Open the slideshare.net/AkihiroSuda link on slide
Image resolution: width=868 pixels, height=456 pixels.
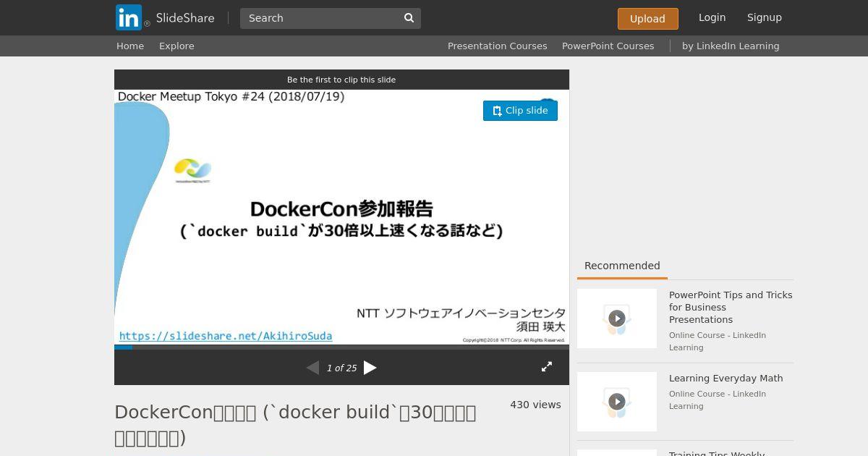(x=226, y=336)
